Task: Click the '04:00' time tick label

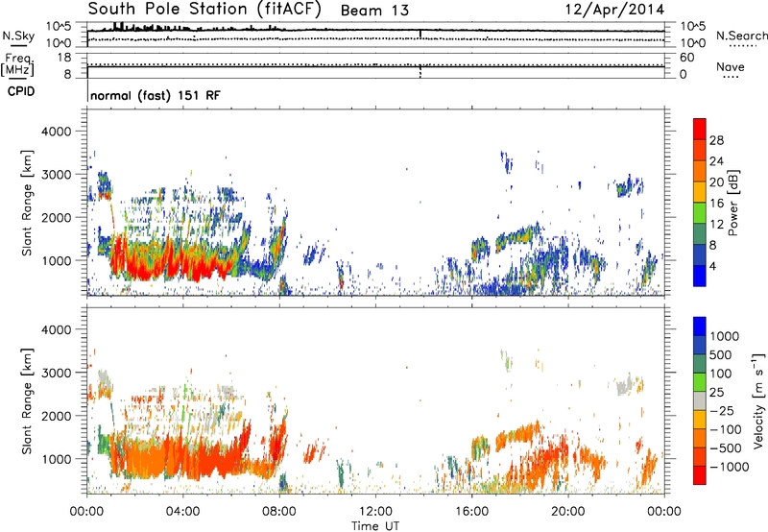Action: click(182, 512)
